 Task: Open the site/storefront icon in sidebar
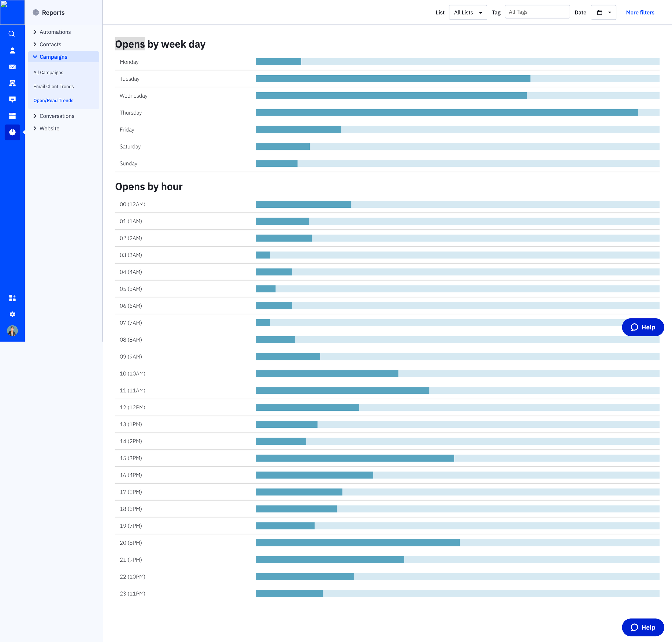click(12, 116)
